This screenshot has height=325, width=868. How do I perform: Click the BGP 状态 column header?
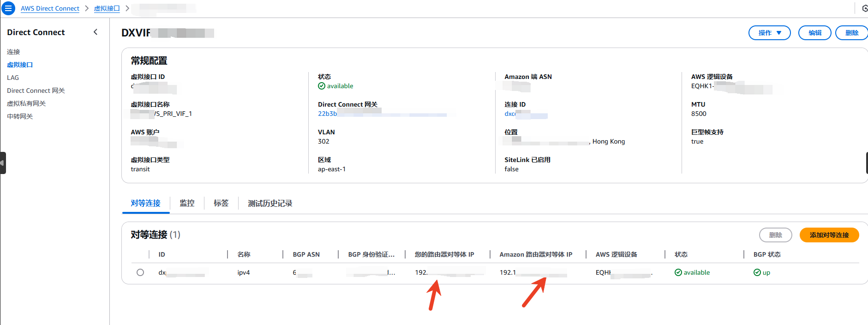(767, 254)
